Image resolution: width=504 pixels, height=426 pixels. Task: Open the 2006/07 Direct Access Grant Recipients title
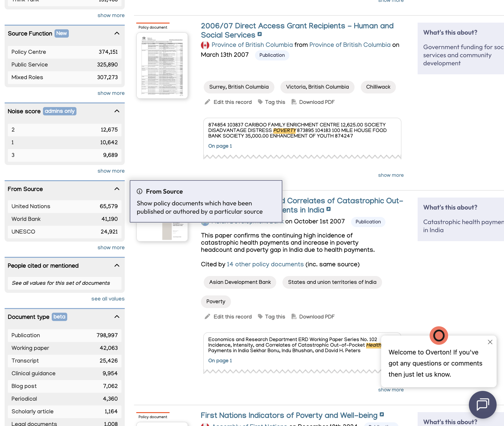[297, 30]
